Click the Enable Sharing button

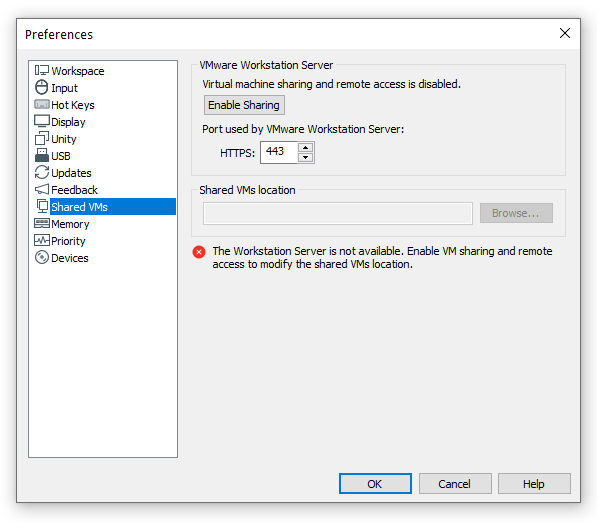(244, 105)
